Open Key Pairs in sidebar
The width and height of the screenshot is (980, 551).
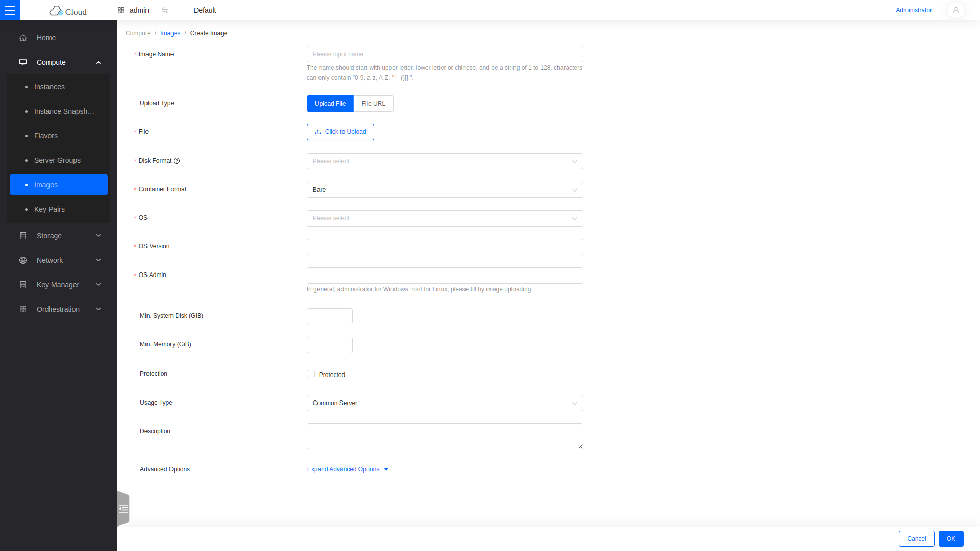59,209
